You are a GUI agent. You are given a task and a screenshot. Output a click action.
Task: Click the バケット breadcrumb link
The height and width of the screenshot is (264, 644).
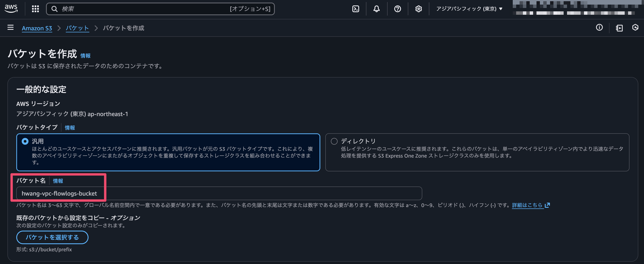tap(77, 28)
